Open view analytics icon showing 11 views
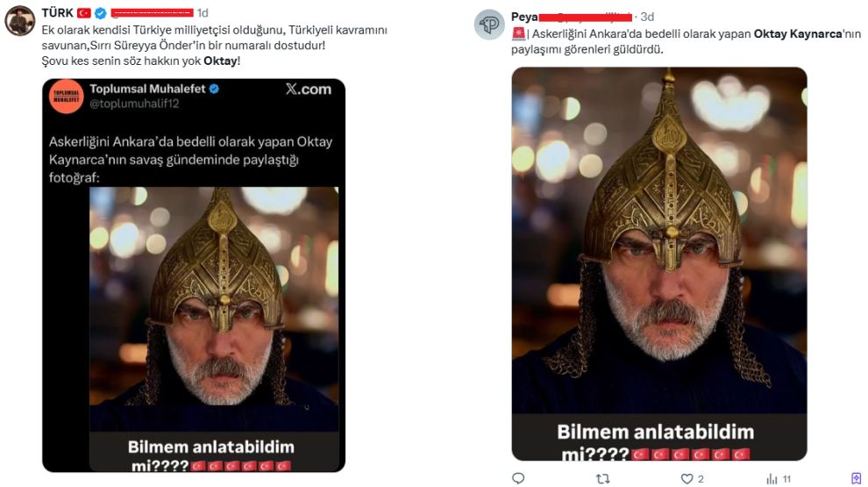Viewport: 868px width, 487px height. [x=772, y=478]
